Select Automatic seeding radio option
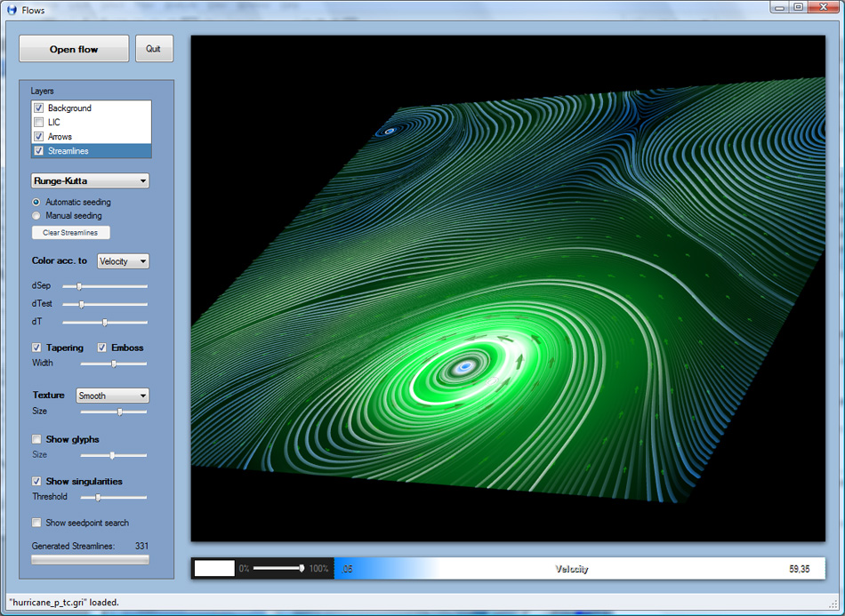This screenshot has width=845, height=616. (x=36, y=203)
